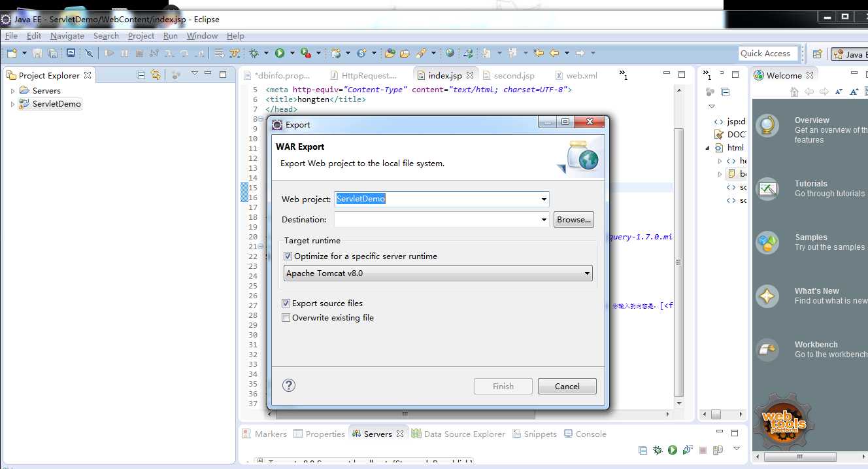Show hidden editor tabs list chevron
Viewport: 868px width, 469px height.
(623, 75)
